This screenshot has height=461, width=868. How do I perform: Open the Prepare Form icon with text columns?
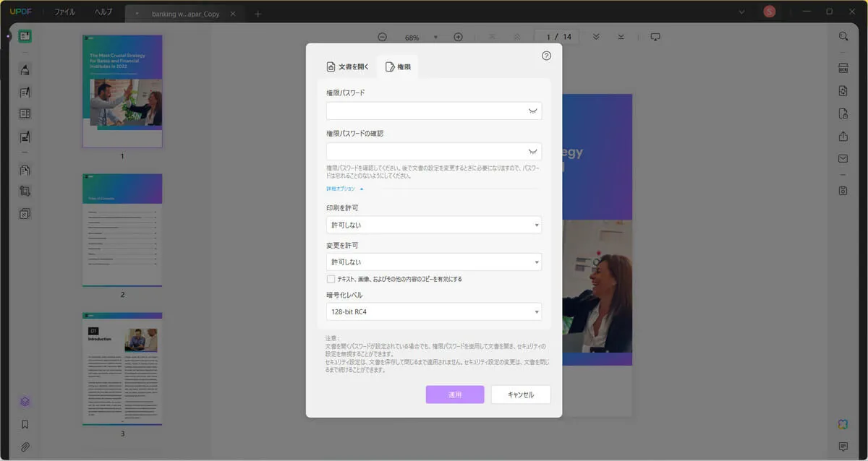coord(25,113)
